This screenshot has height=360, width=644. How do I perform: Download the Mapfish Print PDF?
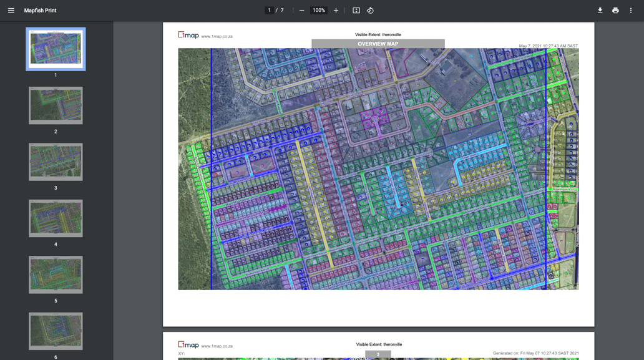coord(600,11)
